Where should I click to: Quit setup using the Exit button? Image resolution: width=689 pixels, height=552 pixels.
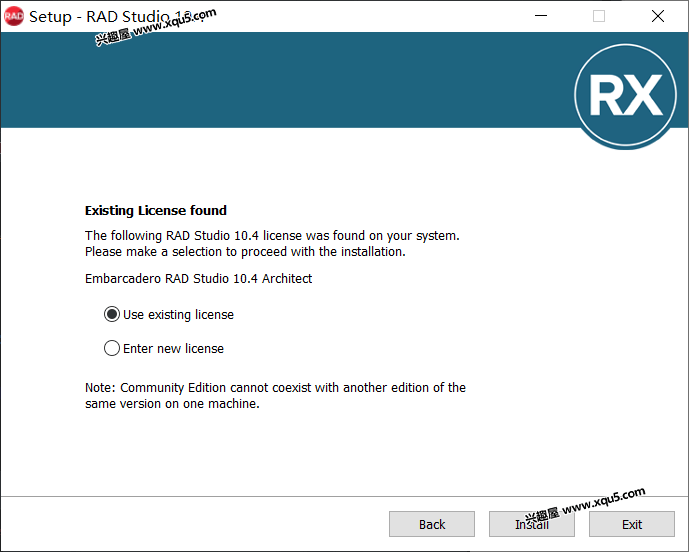[x=631, y=524]
